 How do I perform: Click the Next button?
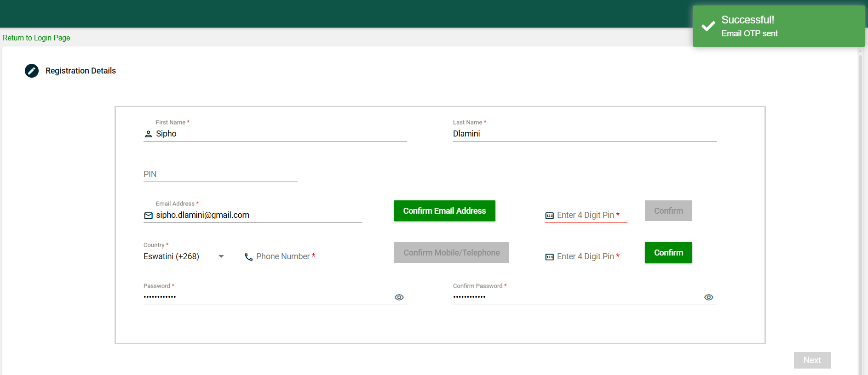click(x=812, y=360)
